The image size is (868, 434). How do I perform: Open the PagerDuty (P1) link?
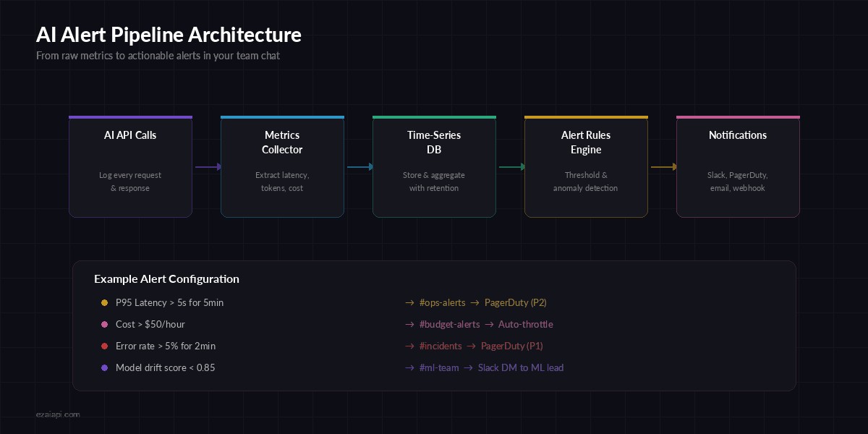[511, 346]
